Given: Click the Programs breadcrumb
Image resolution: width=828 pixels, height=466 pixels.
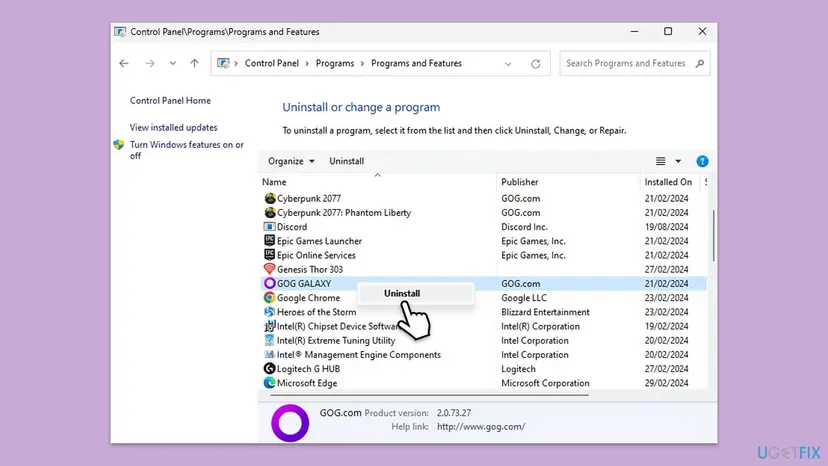Looking at the screenshot, I should click(335, 63).
